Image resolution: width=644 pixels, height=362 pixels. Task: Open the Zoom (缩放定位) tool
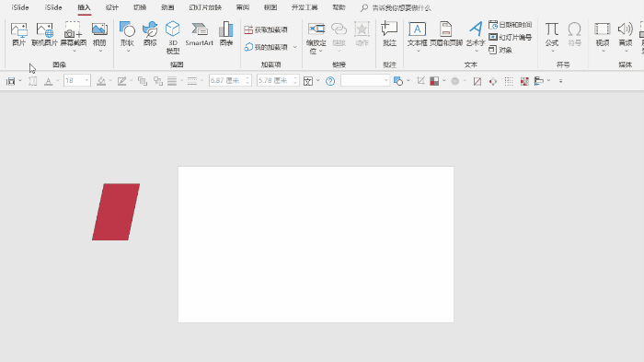pyautogui.click(x=316, y=38)
